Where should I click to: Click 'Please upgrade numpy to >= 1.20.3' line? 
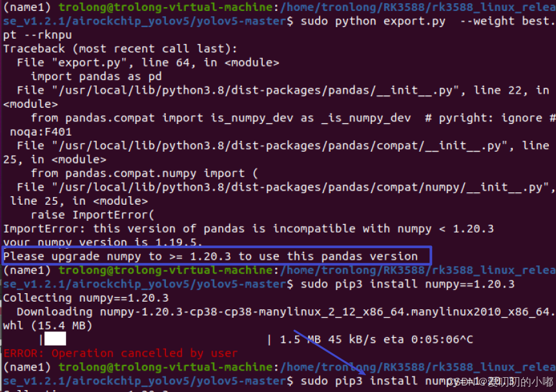click(211, 256)
